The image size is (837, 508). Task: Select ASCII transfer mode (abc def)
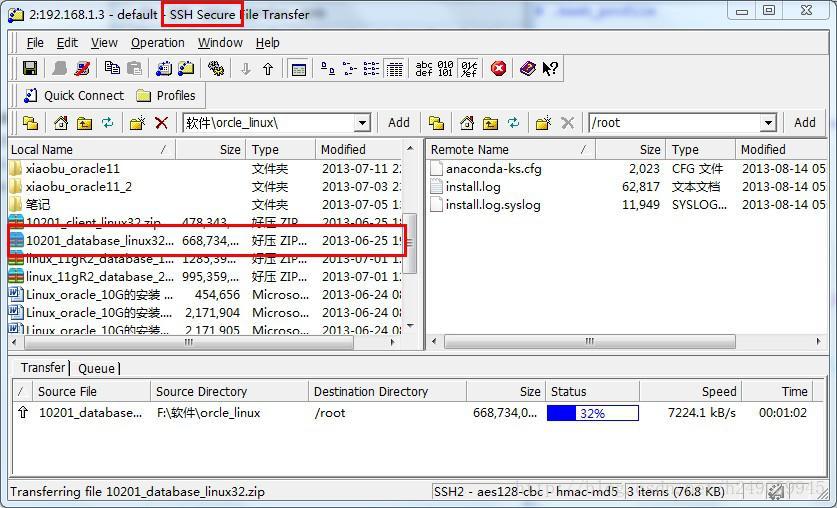(424, 68)
